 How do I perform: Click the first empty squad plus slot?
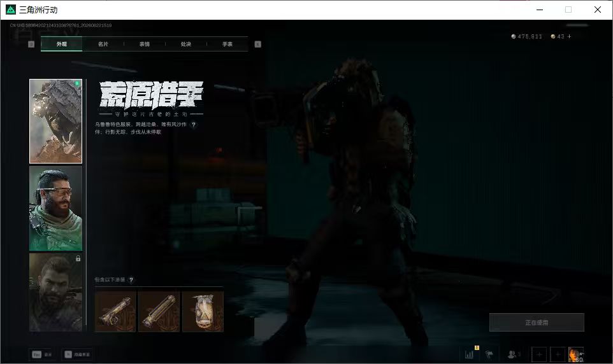pyautogui.click(x=539, y=354)
